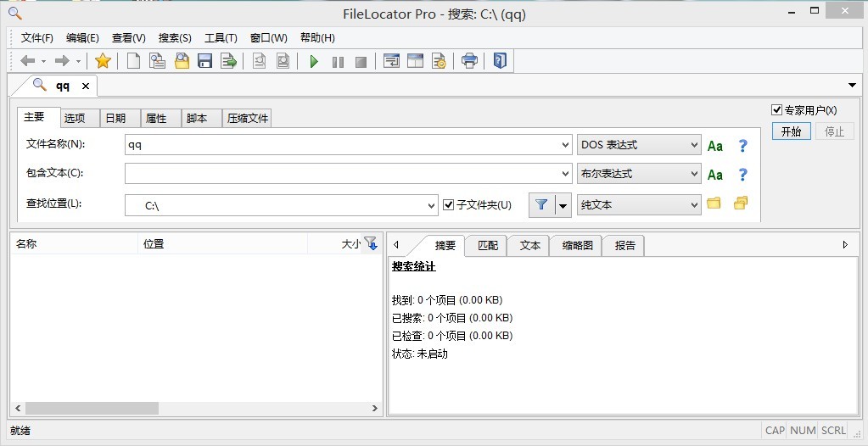Switch to the 匹配 results tab
Screen dimensions: 868x446
point(488,246)
